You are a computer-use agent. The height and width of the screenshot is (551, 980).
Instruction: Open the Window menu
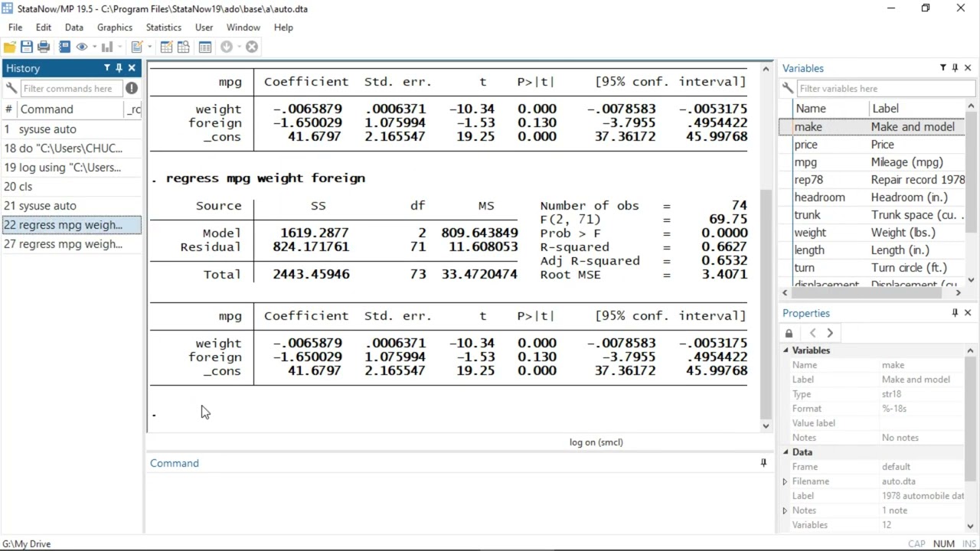pos(243,27)
